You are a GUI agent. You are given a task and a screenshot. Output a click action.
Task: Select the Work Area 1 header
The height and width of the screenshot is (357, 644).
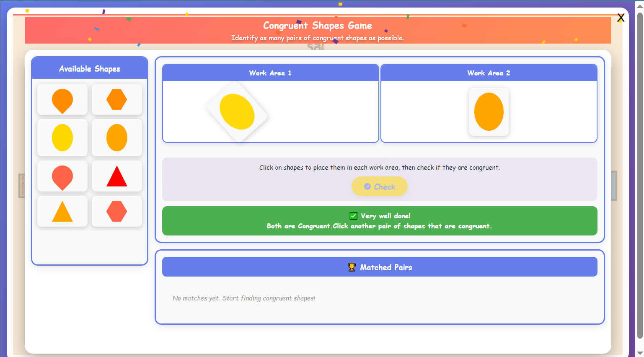270,72
